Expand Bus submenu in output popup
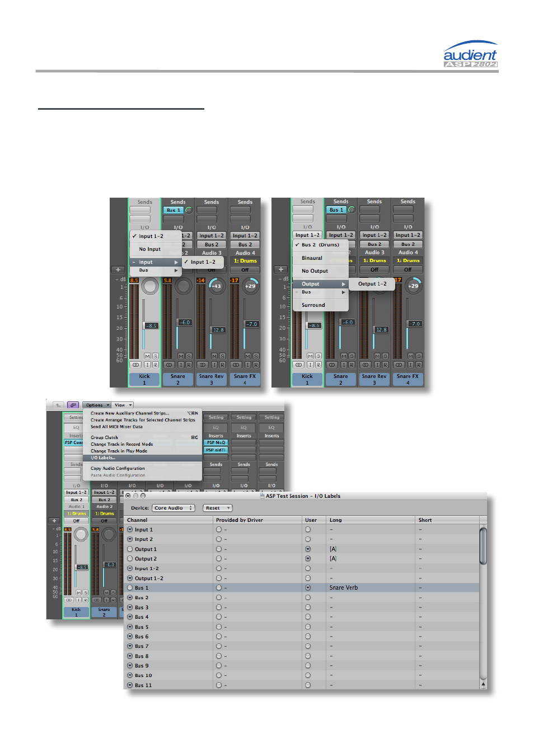Screen dimensions: 534x756 [x=321, y=292]
